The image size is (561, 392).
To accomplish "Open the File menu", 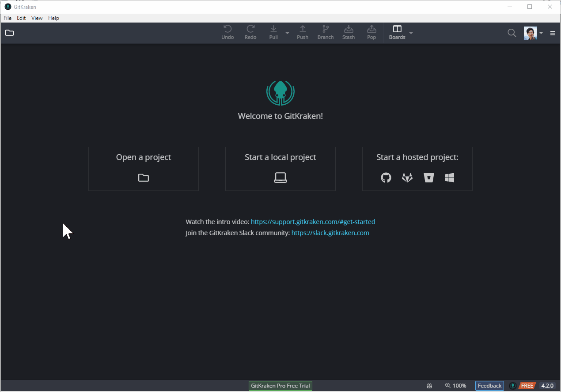I will [x=8, y=18].
